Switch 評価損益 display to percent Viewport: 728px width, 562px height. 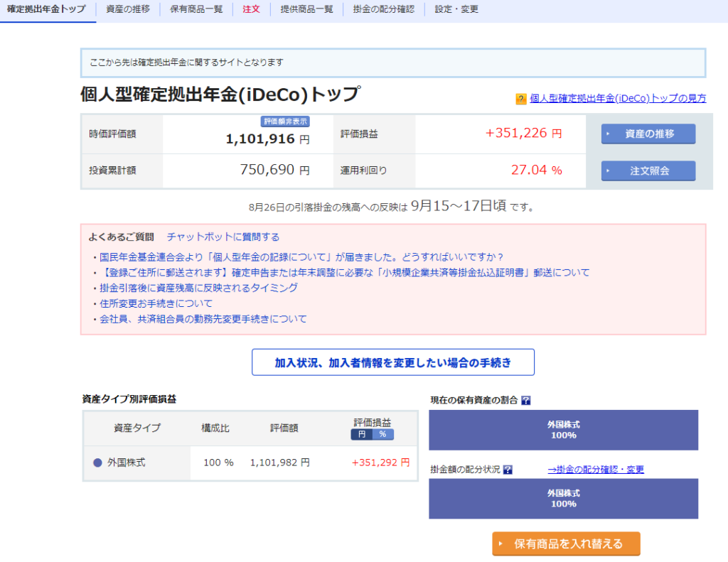pos(382,434)
